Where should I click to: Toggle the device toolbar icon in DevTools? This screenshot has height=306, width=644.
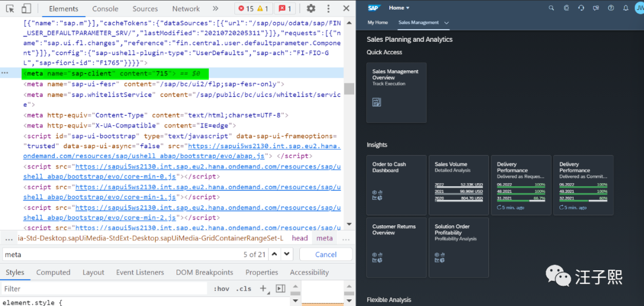coord(26,8)
